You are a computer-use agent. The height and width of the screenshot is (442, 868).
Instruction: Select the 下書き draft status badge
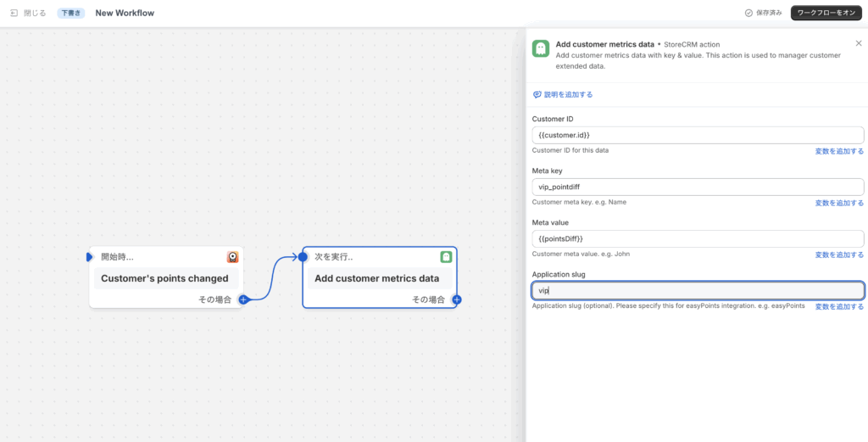pos(71,13)
